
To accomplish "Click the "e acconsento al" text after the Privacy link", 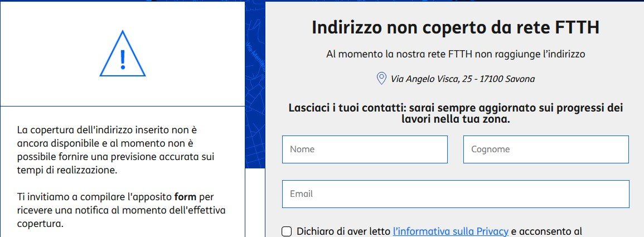I will click(547, 231).
